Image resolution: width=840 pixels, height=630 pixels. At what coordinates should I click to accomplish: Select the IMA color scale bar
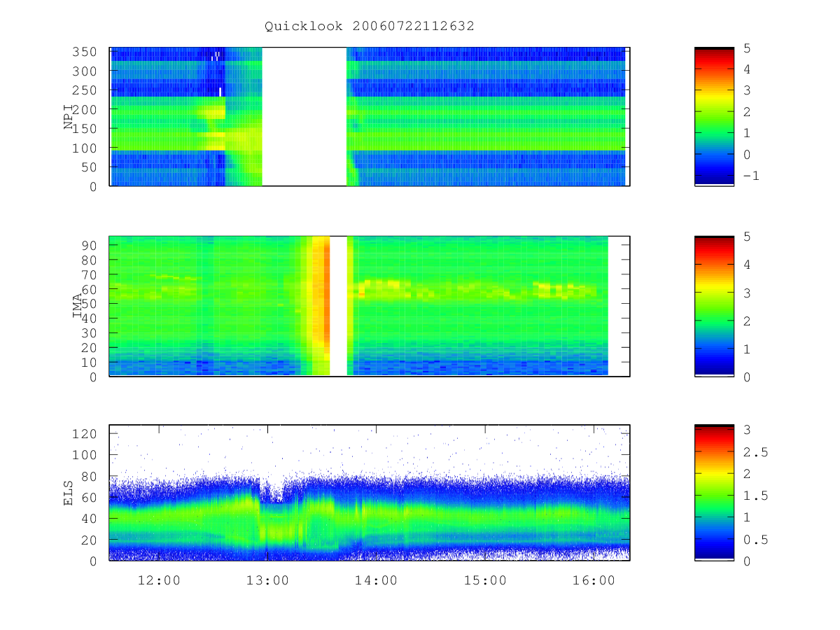[714, 307]
